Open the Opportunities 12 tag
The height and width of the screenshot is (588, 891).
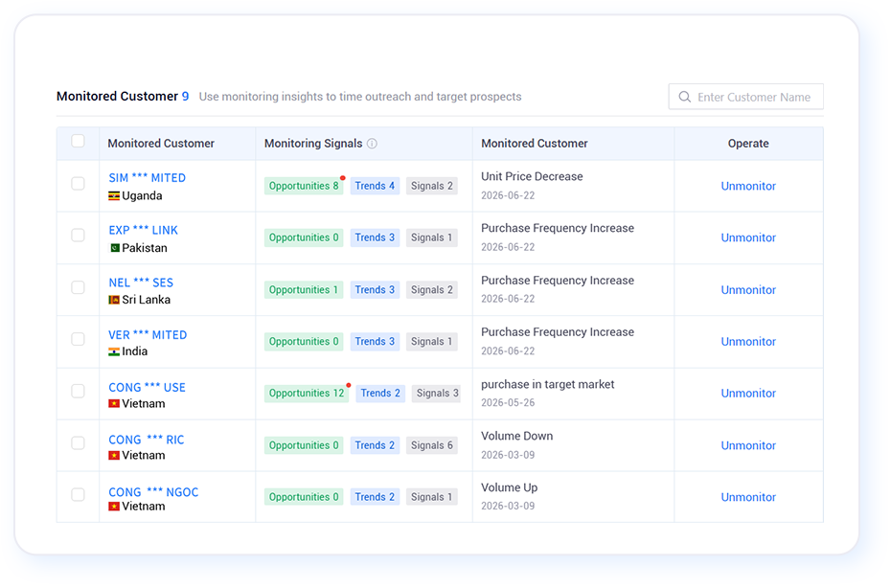point(307,394)
